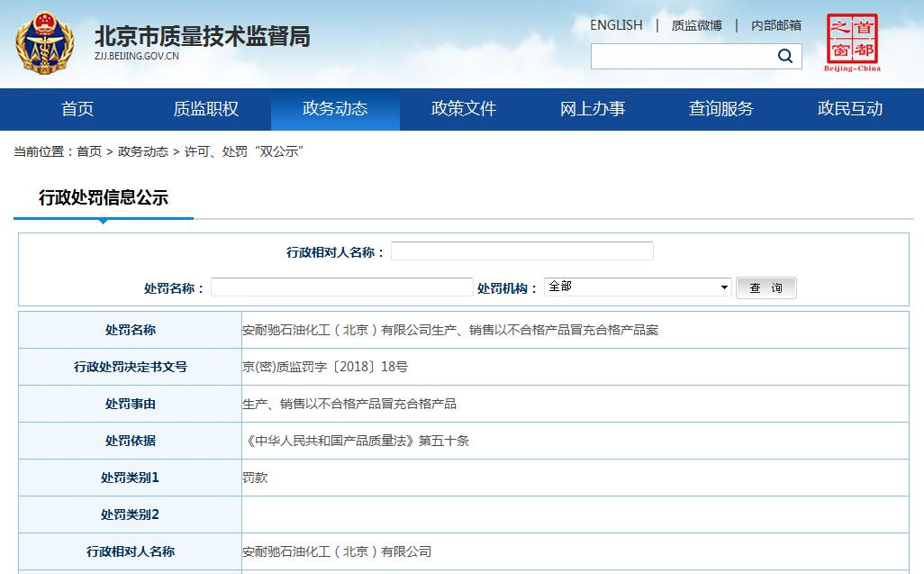Click the site search text box

tap(683, 56)
